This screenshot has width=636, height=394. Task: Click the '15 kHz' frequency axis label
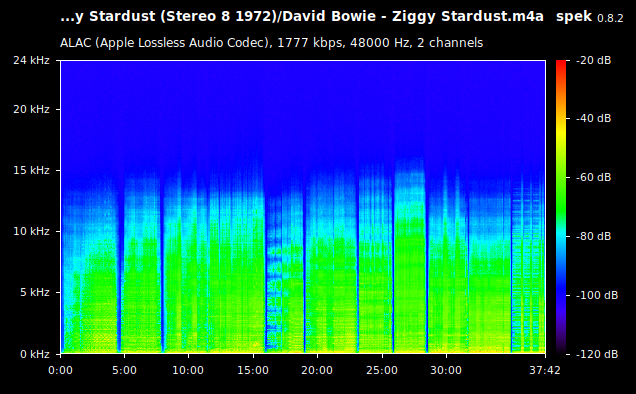pyautogui.click(x=31, y=170)
